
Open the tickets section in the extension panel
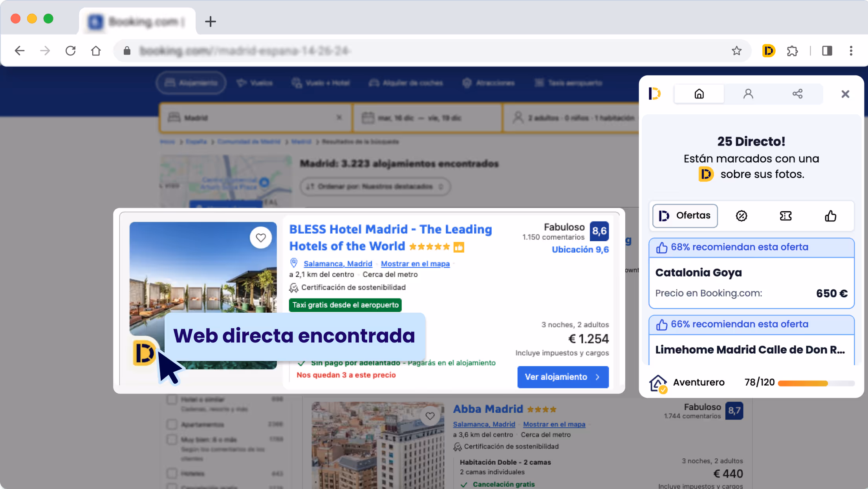tap(786, 216)
